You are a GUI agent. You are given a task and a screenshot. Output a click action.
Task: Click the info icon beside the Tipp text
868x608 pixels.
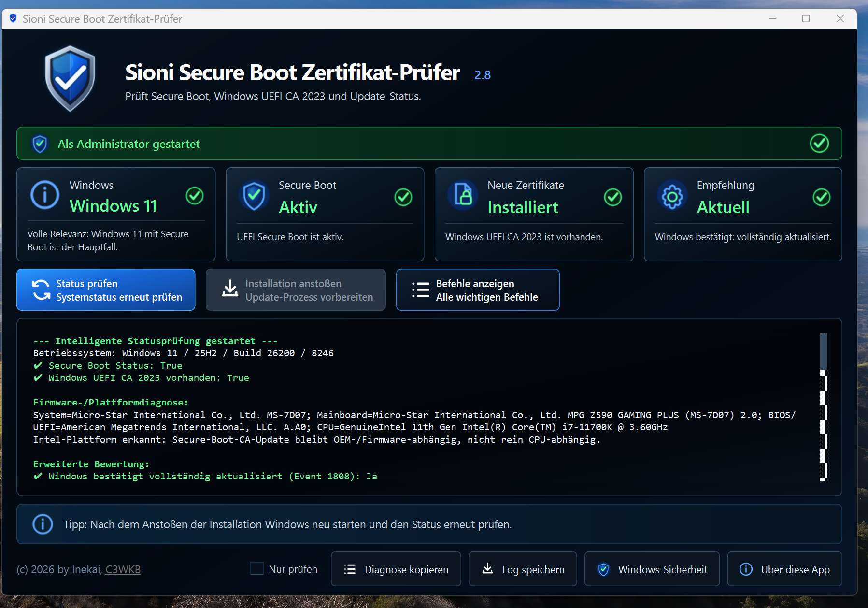[43, 524]
